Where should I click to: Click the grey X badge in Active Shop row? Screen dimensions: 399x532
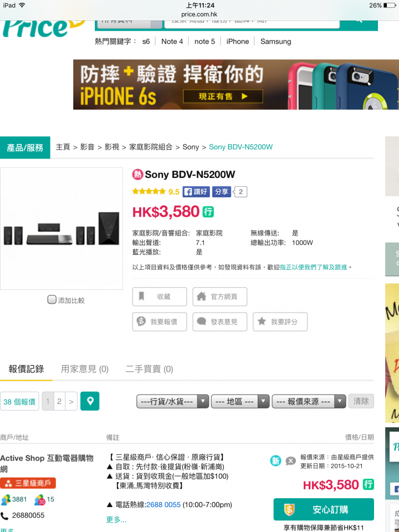(290, 461)
